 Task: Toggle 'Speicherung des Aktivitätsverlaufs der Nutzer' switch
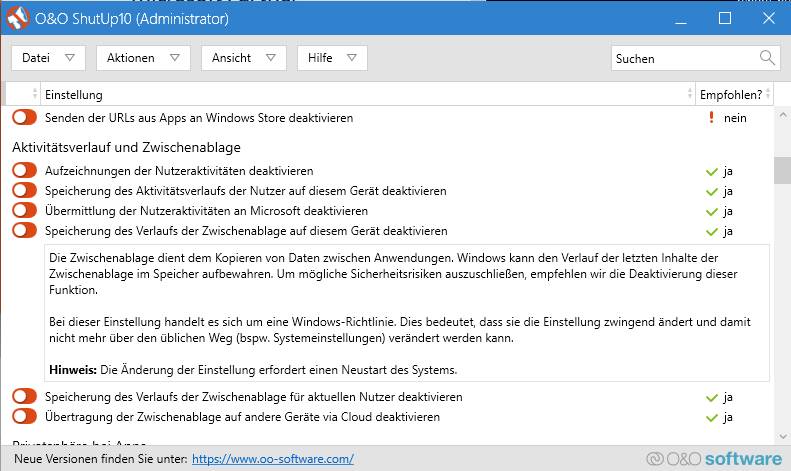tap(25, 191)
